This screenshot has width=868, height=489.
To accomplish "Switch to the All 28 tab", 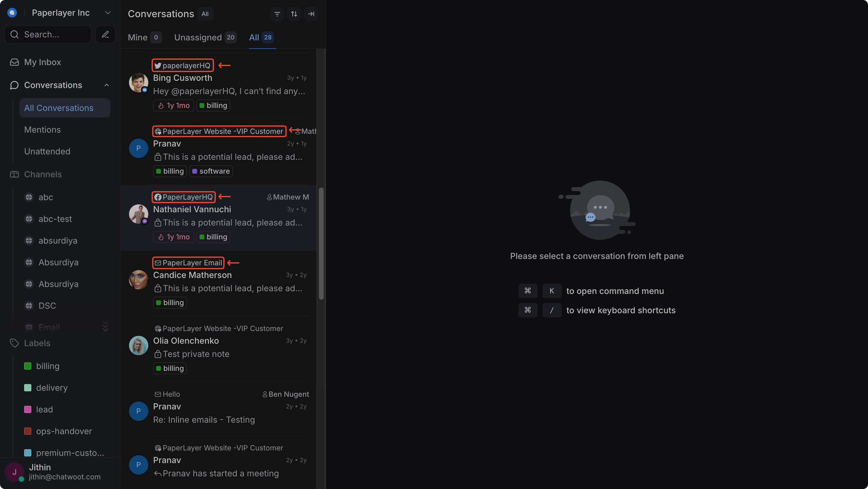I will coord(262,37).
